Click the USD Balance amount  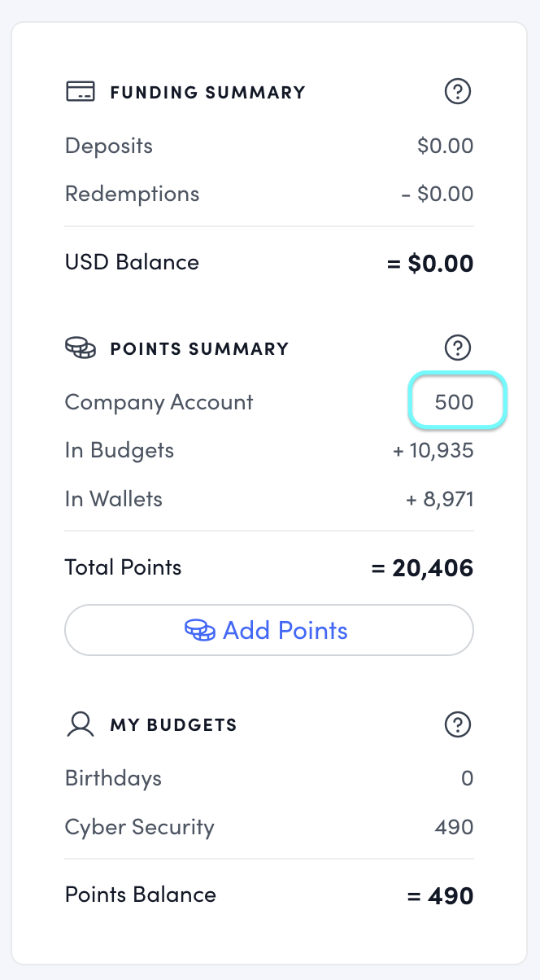pyautogui.click(x=429, y=263)
